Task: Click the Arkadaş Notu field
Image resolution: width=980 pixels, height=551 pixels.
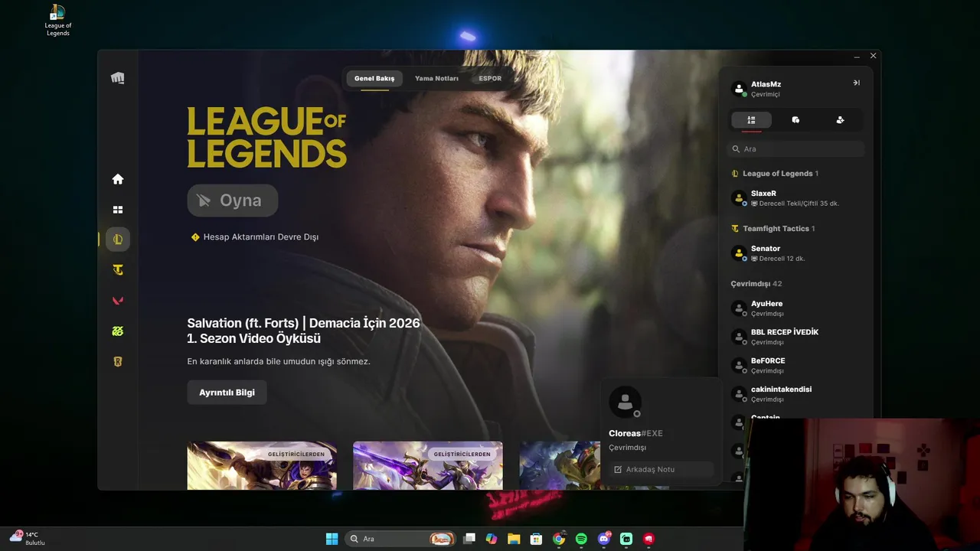Action: click(662, 469)
